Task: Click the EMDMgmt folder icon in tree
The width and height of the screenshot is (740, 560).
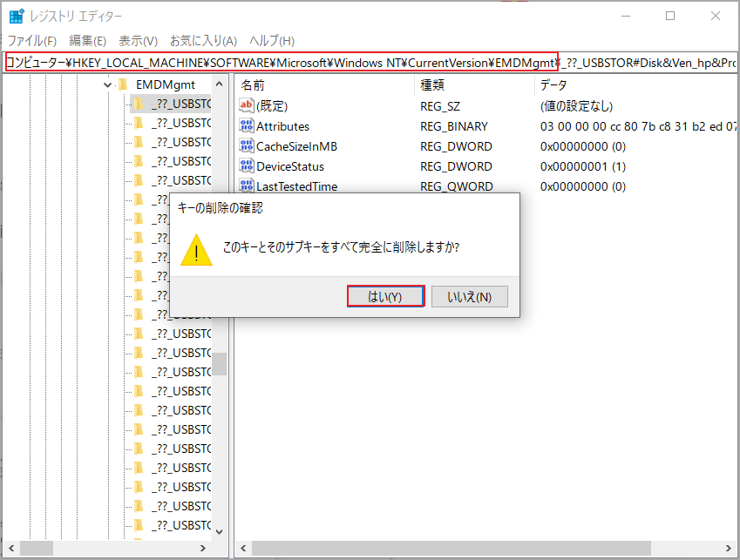Action: coord(123,84)
